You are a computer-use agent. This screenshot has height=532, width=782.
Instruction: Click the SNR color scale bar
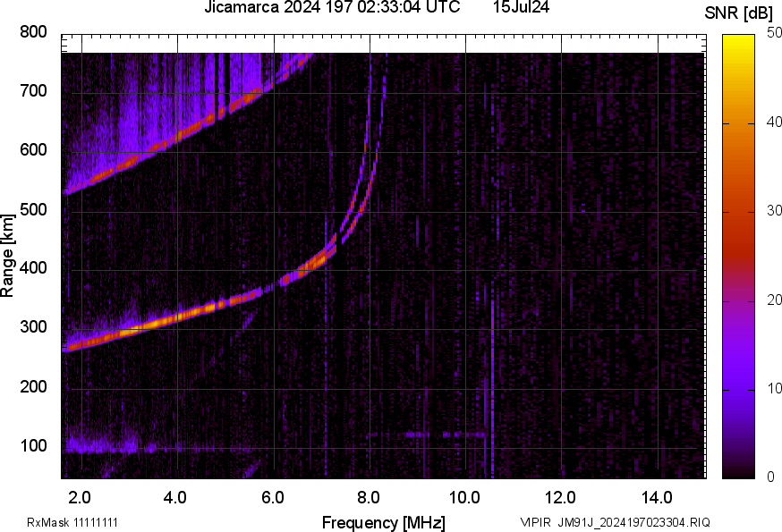coord(739,257)
